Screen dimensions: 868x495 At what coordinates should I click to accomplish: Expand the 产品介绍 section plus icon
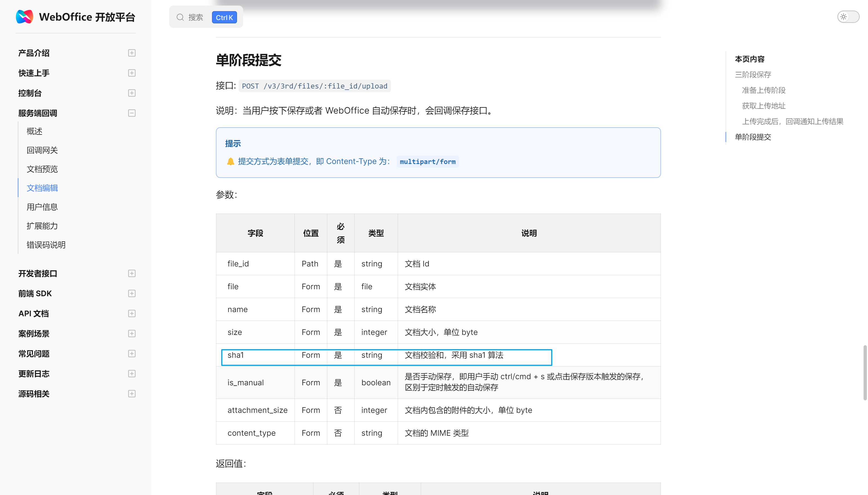132,53
